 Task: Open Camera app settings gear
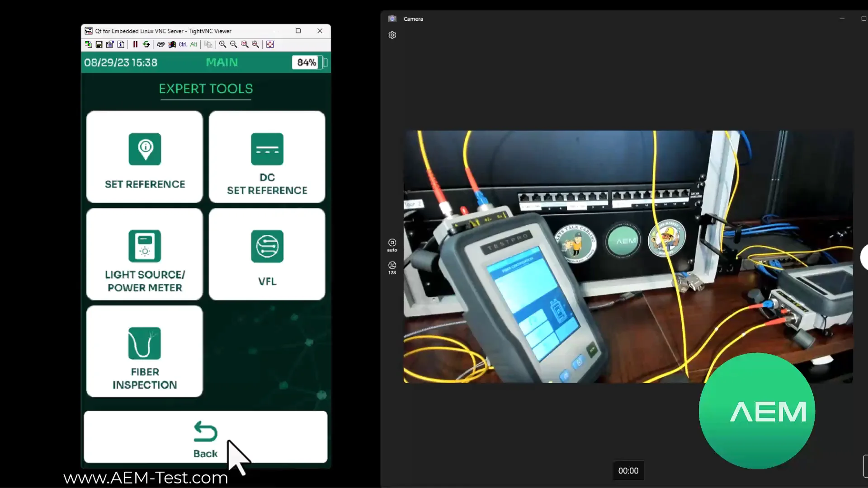pos(392,35)
